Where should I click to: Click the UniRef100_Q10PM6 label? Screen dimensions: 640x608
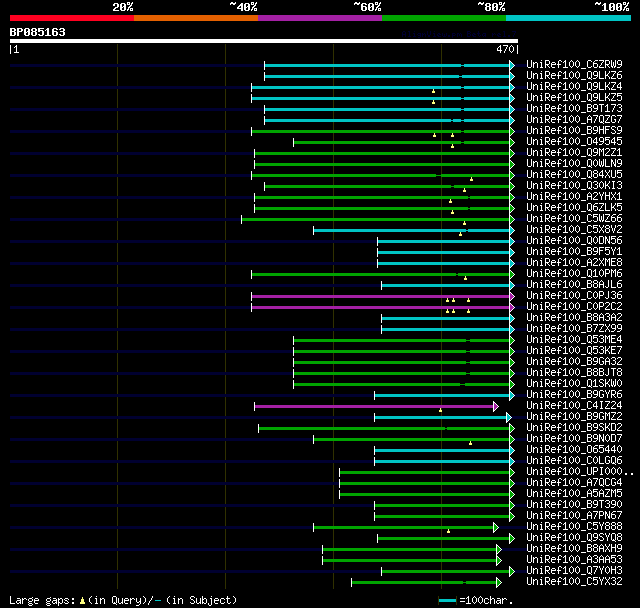click(x=574, y=274)
